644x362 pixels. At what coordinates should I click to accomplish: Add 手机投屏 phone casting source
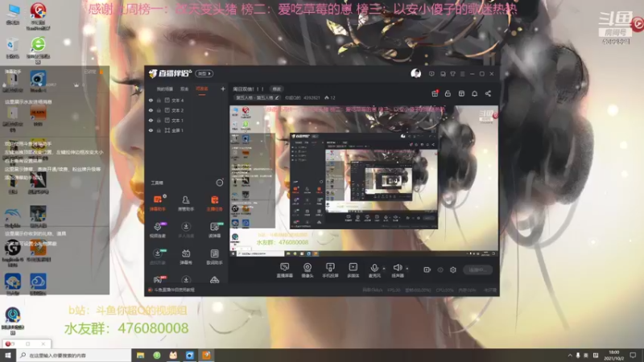coord(330,270)
